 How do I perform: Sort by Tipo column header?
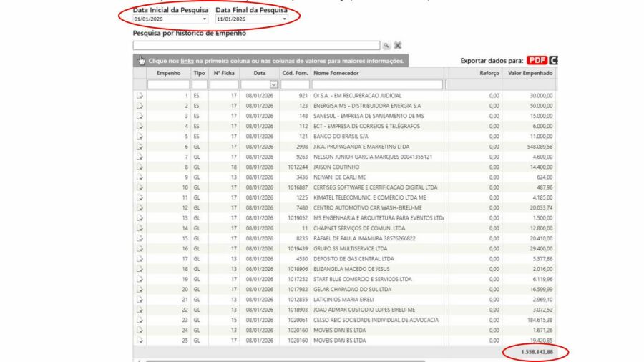199,73
